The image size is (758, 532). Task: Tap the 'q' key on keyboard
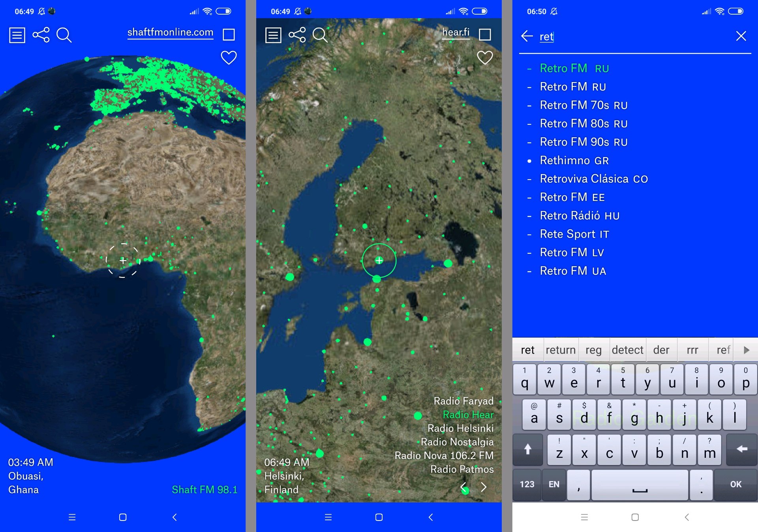click(x=524, y=380)
